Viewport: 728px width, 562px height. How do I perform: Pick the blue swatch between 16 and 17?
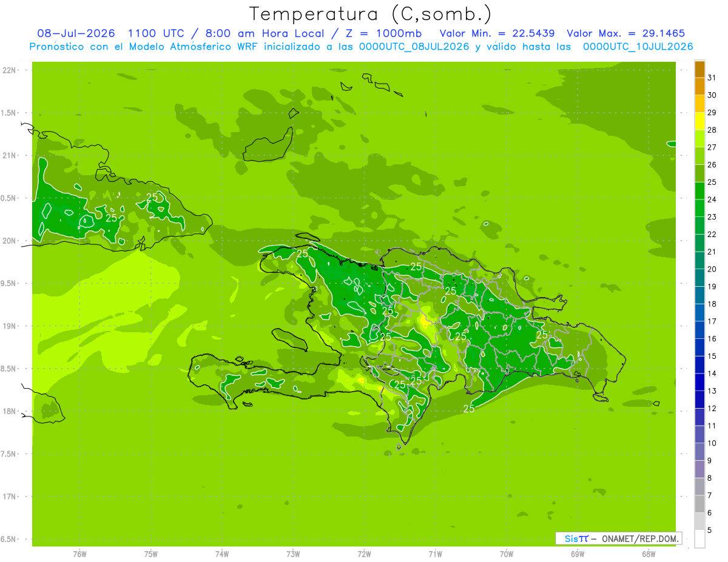coord(700,330)
